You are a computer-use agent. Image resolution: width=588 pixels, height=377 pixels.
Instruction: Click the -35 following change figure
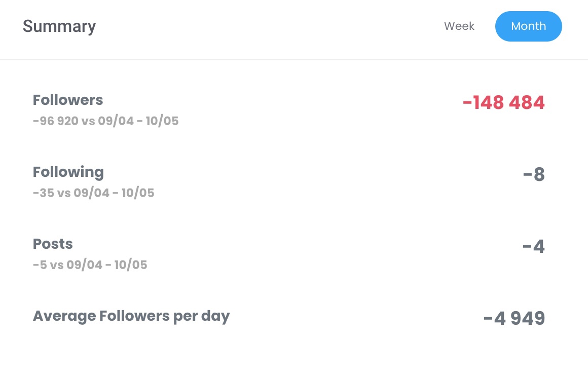(44, 194)
